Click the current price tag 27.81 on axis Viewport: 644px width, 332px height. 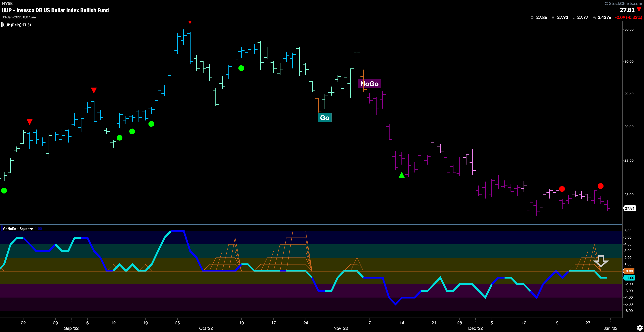630,208
